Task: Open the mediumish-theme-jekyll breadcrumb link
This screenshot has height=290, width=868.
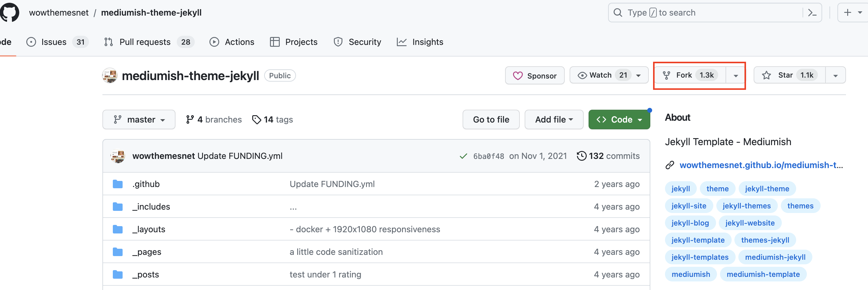Action: click(x=151, y=13)
